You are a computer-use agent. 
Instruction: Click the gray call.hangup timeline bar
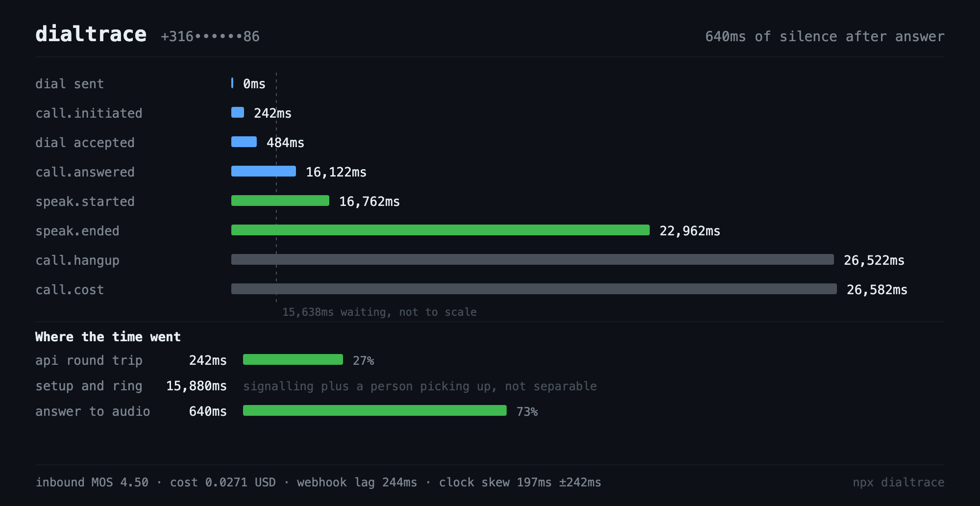click(533, 259)
